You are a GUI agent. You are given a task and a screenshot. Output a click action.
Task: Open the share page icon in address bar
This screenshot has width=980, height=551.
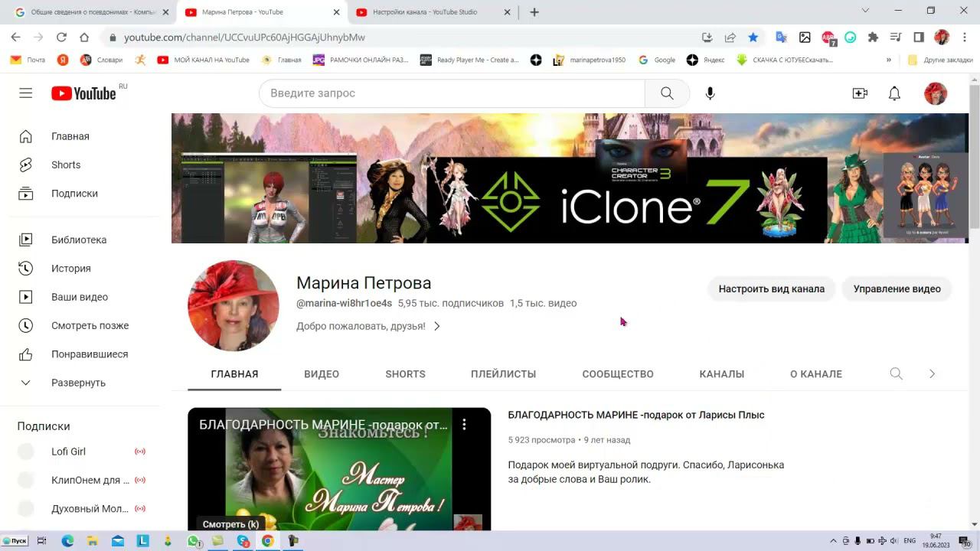(x=730, y=37)
